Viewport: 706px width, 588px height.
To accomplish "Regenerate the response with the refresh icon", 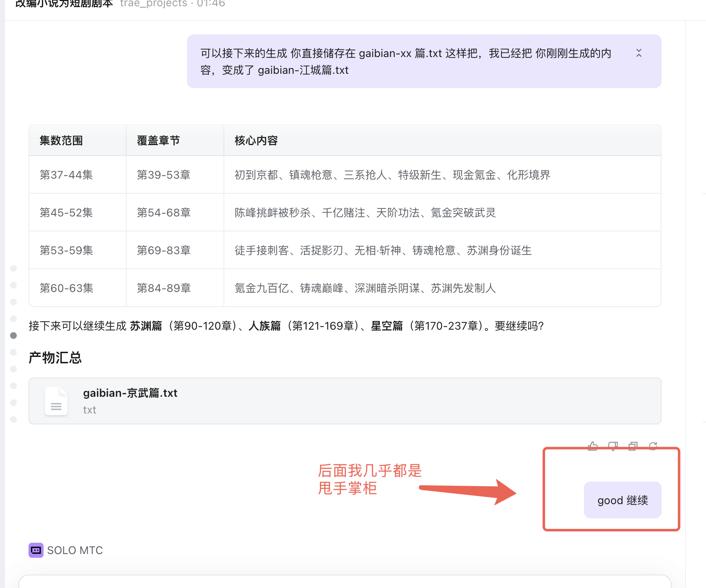I will point(653,446).
